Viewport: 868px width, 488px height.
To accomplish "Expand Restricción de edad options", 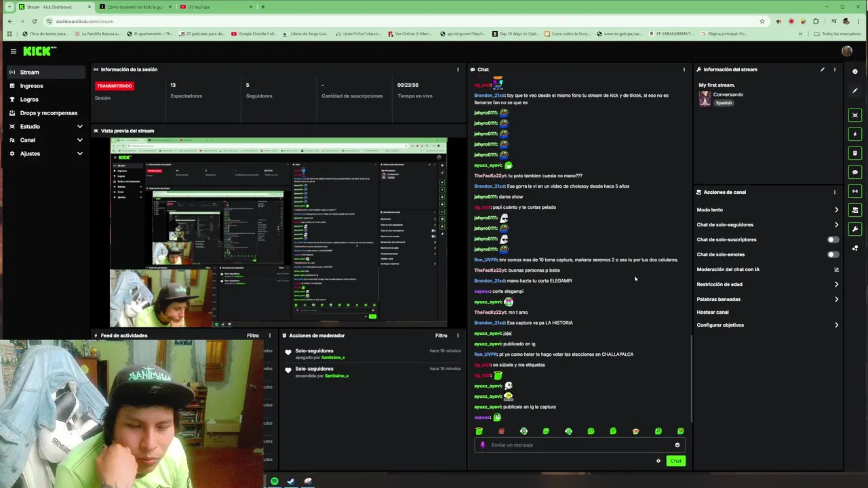I will (x=836, y=284).
